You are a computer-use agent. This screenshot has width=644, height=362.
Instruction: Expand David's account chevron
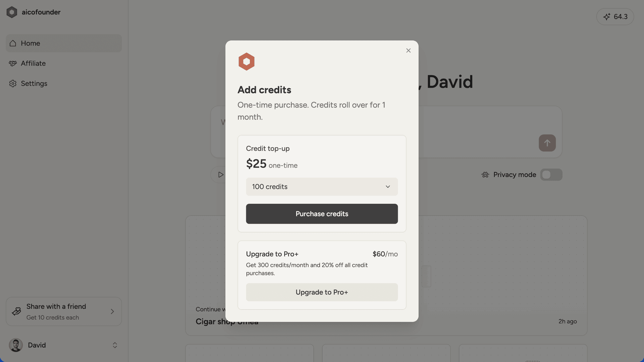pyautogui.click(x=114, y=345)
